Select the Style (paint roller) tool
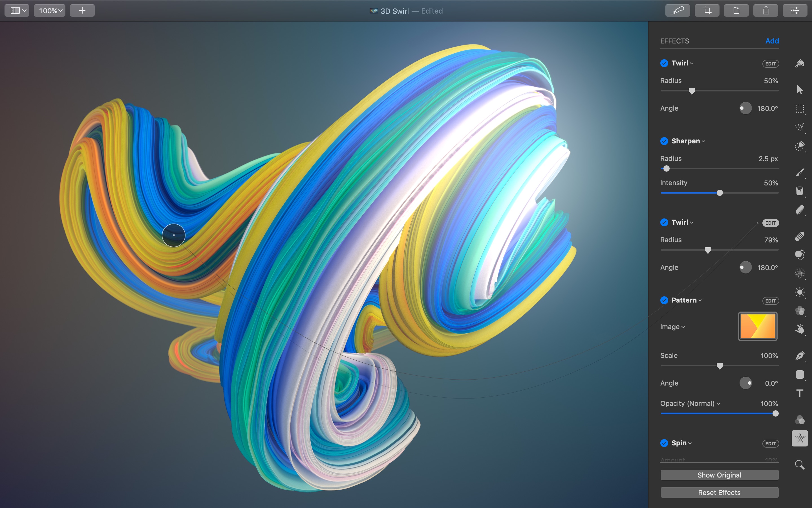812x508 pixels. point(800,63)
